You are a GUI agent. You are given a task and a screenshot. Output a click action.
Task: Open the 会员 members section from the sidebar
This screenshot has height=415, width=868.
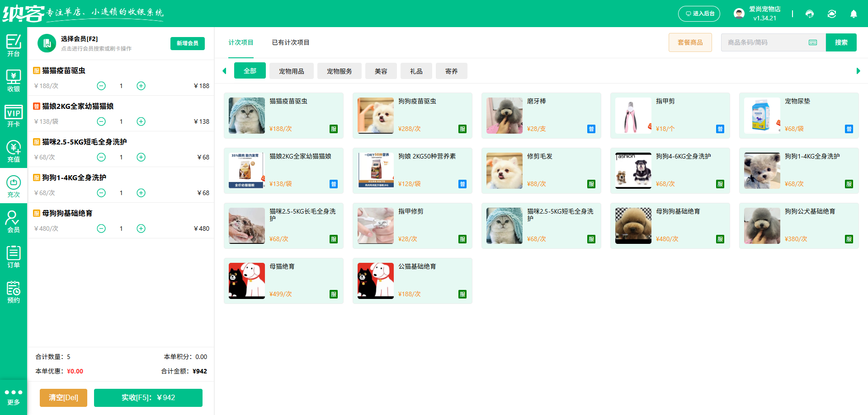click(x=14, y=221)
